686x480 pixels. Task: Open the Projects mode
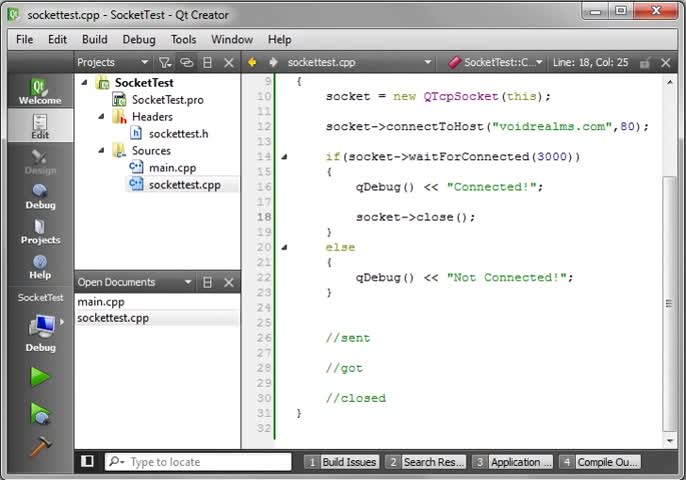(x=40, y=231)
